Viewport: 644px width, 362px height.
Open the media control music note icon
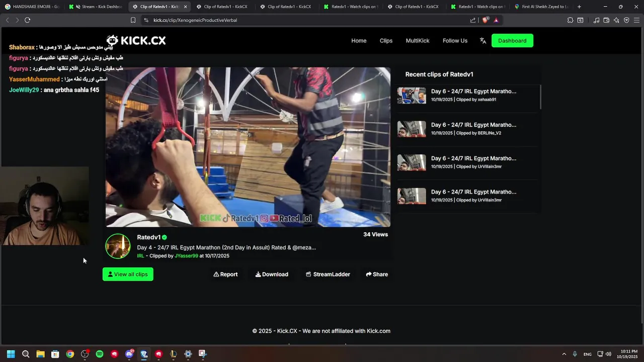pos(596,20)
